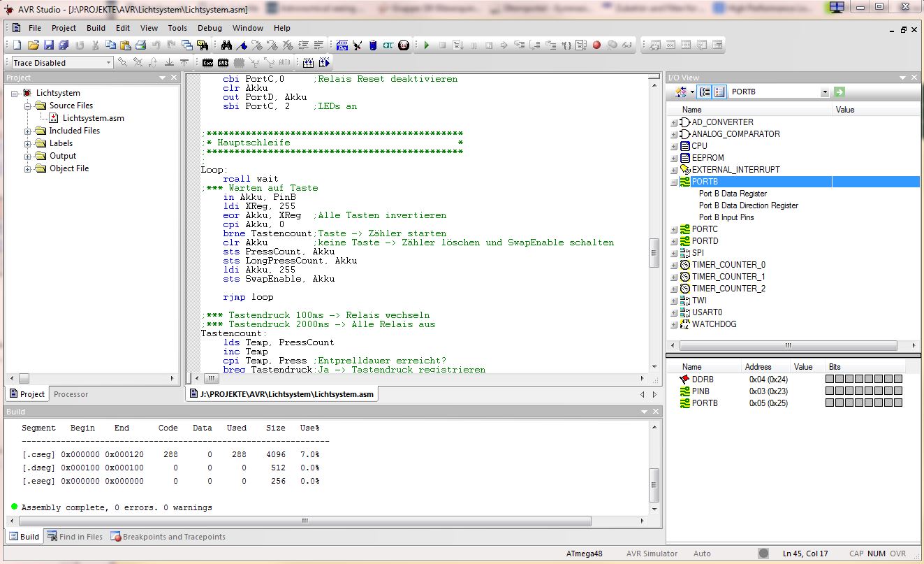Save the current file with the floppy icon

click(49, 45)
